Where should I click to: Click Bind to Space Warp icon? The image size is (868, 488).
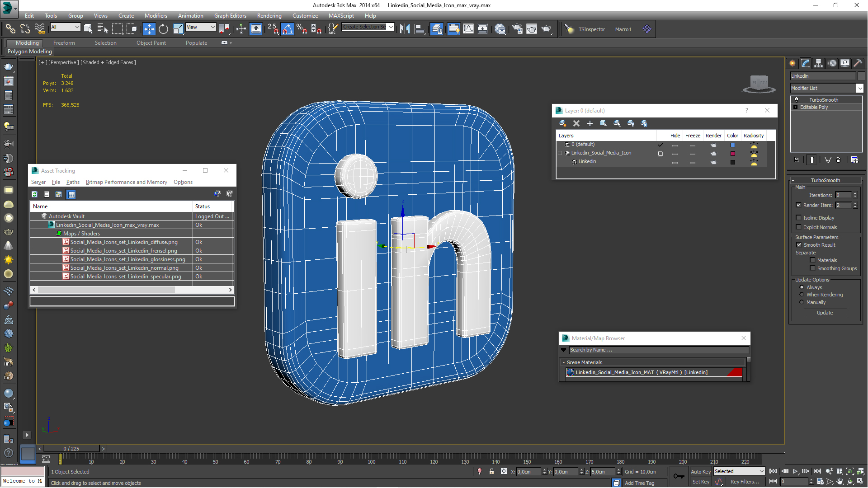point(40,29)
